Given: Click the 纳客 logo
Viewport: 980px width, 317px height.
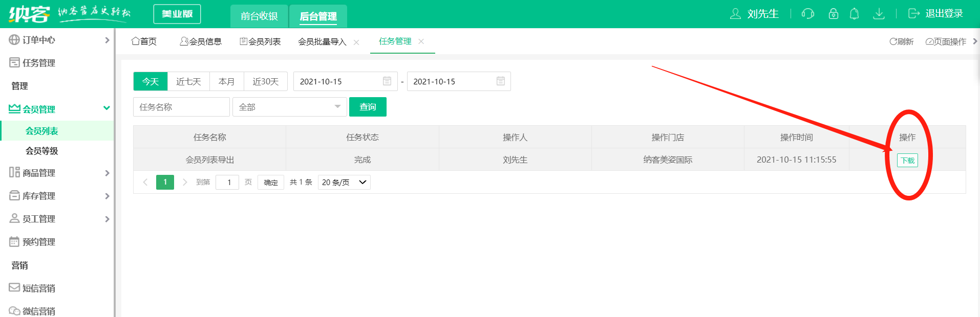Looking at the screenshot, I should point(29,14).
